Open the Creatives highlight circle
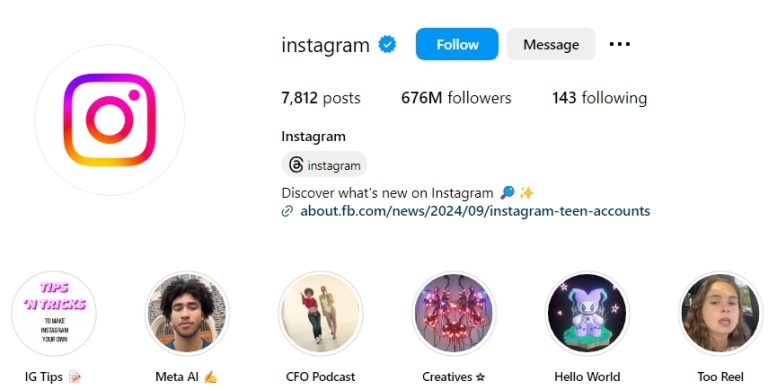This screenshot has width=768, height=390. tap(454, 314)
